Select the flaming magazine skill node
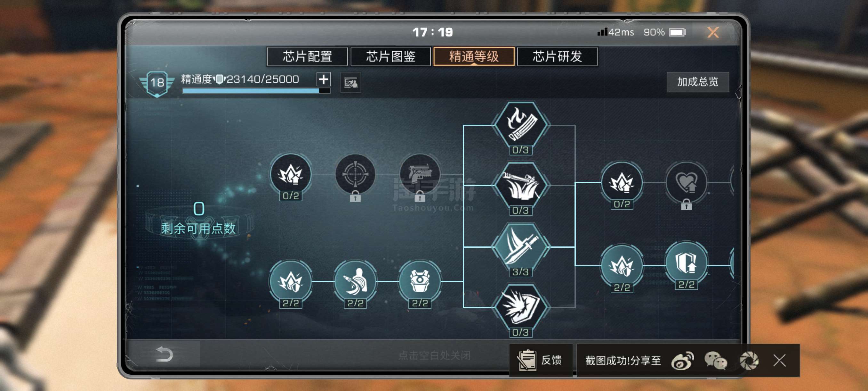Image resolution: width=868 pixels, height=391 pixels. [x=520, y=124]
